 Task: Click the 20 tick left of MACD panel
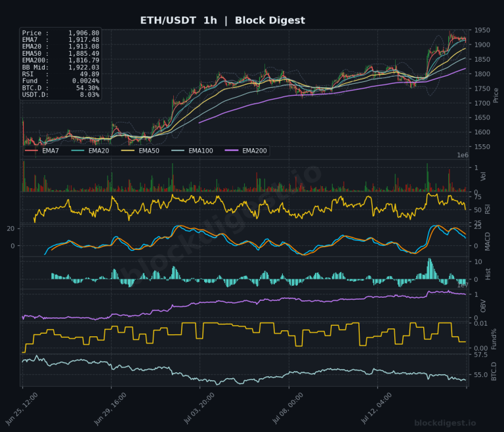point(10,229)
